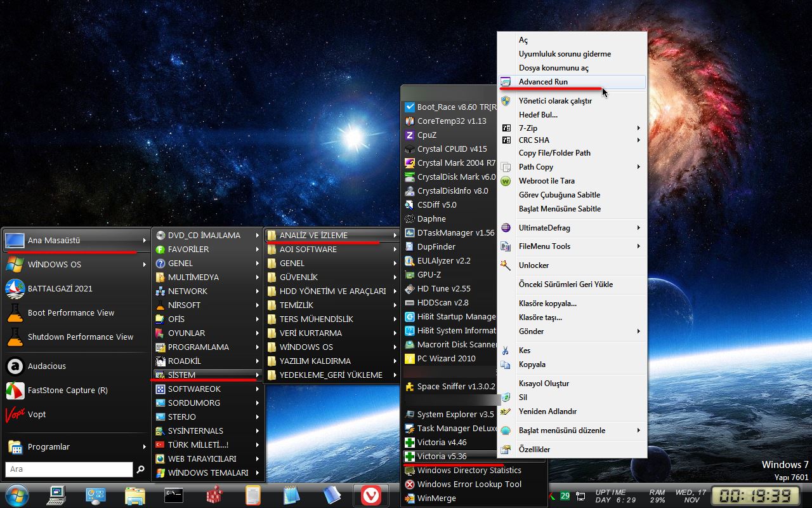Screen dimensions: 812x508
Task: Open the NİRSOFT folder
Action: (x=207, y=305)
